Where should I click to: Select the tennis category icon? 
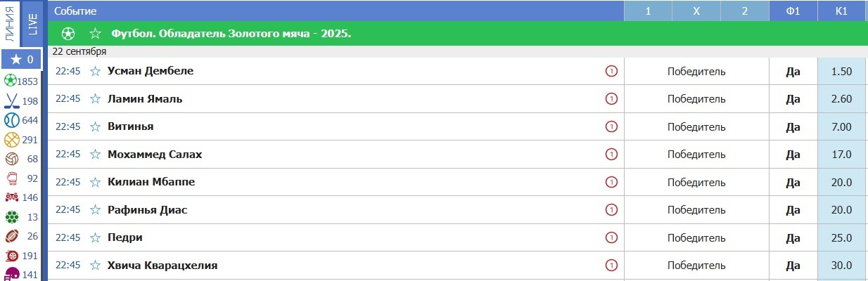(x=11, y=120)
